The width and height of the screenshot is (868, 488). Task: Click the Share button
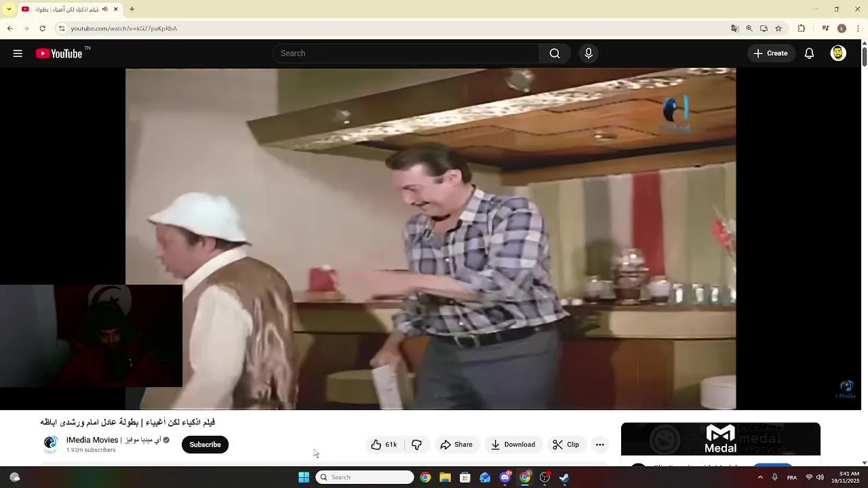[x=456, y=445]
